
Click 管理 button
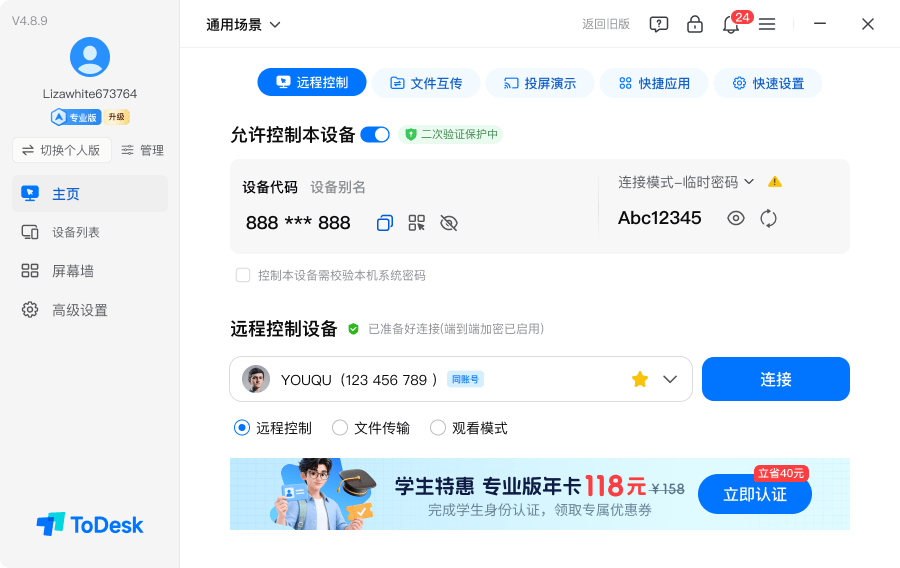142,150
